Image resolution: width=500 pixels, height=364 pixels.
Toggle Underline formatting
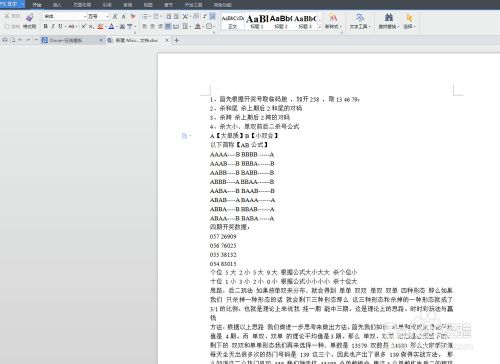click(x=60, y=26)
